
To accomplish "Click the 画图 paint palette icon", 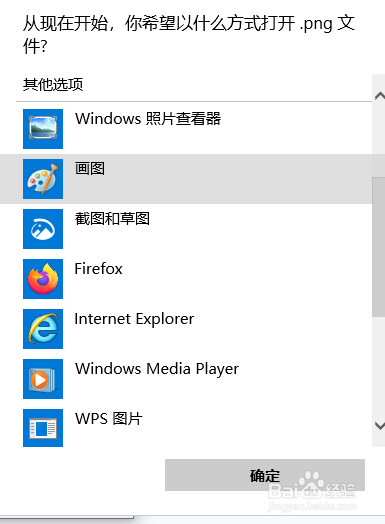I will 43,179.
